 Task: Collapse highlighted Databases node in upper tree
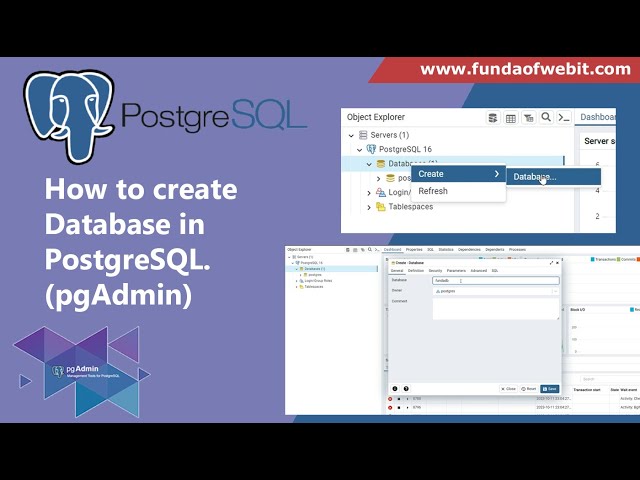point(369,164)
